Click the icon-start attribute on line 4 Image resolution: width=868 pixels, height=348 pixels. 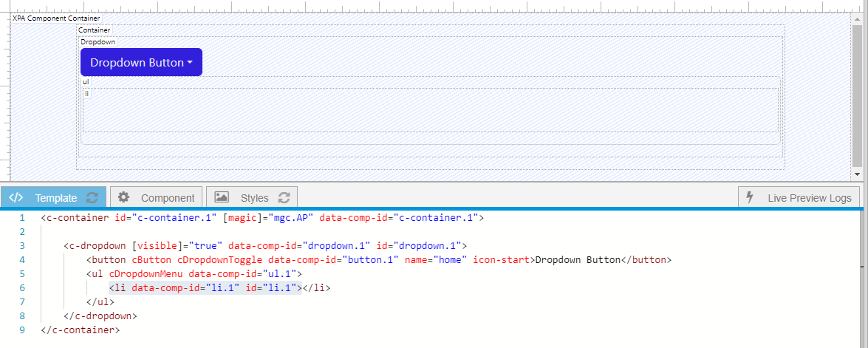(502, 259)
